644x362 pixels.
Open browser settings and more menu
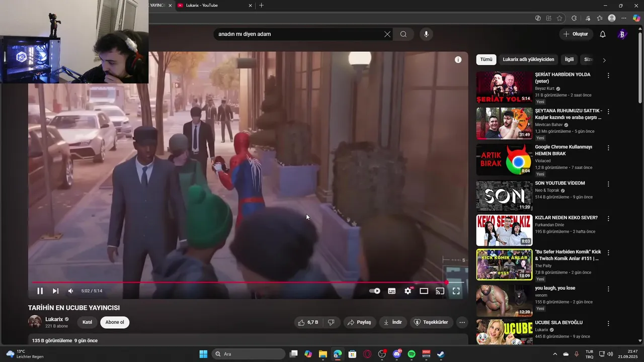click(624, 18)
